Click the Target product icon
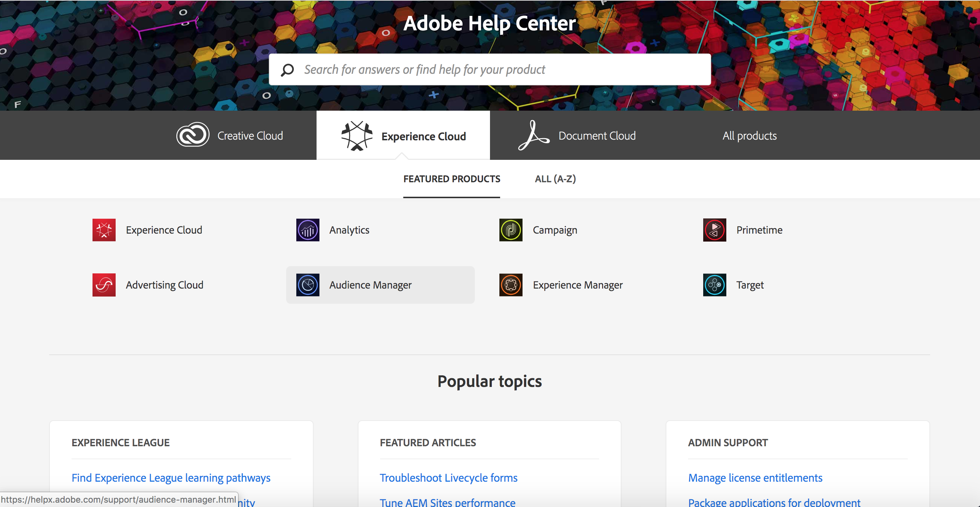 tap(714, 285)
